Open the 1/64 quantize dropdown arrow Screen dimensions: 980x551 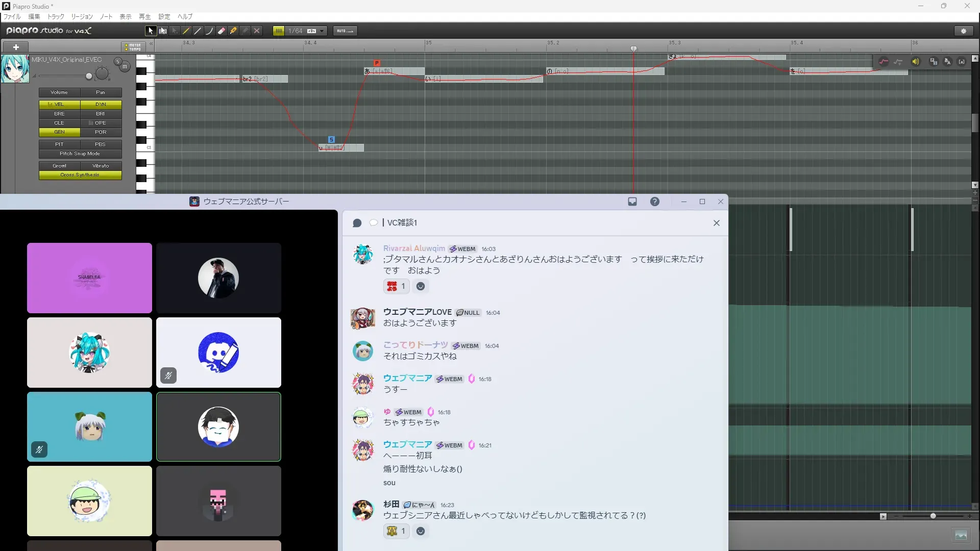[322, 31]
